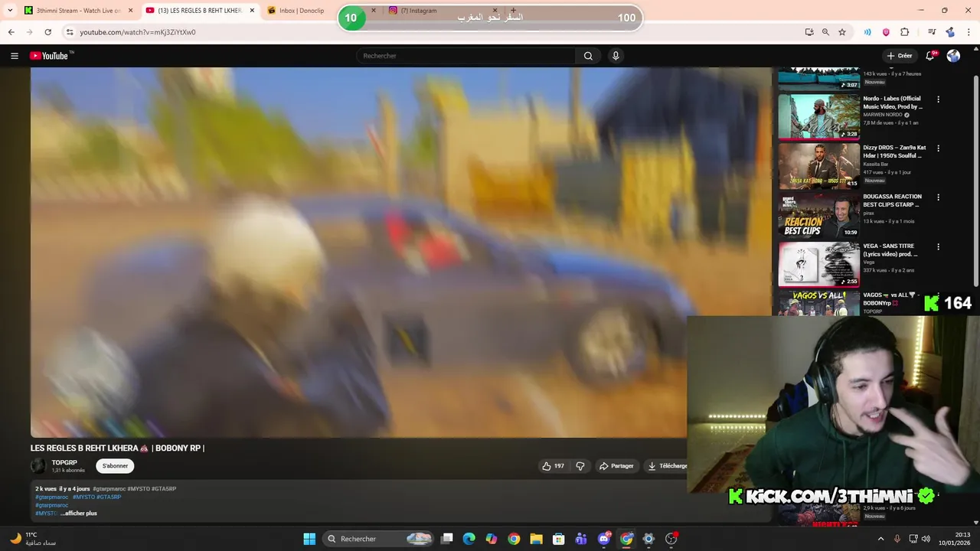
Task: Bookmark this page with the star
Action: tap(842, 32)
